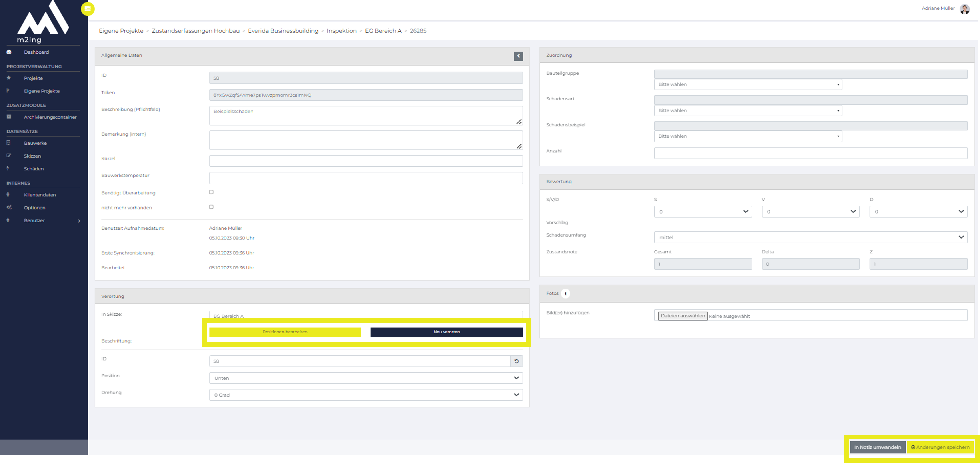
Task: Click the Adriane Müller name in header
Action: tap(938, 8)
